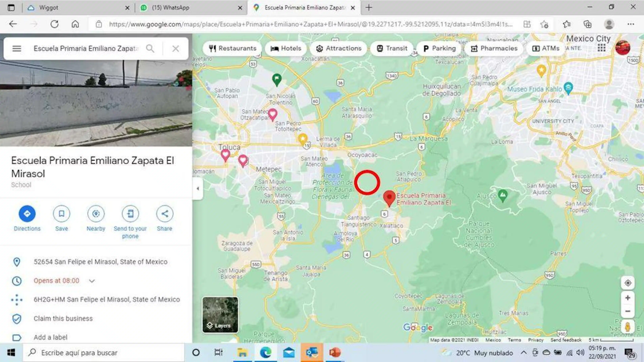Switch to satellite Layers view
Viewport: 644px width, 362px height.
[x=220, y=315]
